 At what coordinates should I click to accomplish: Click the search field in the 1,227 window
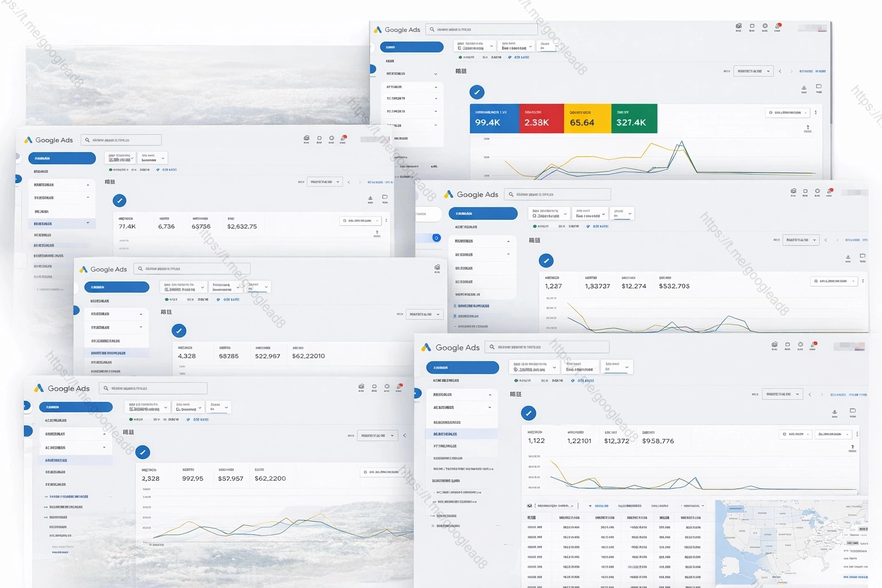558,195
